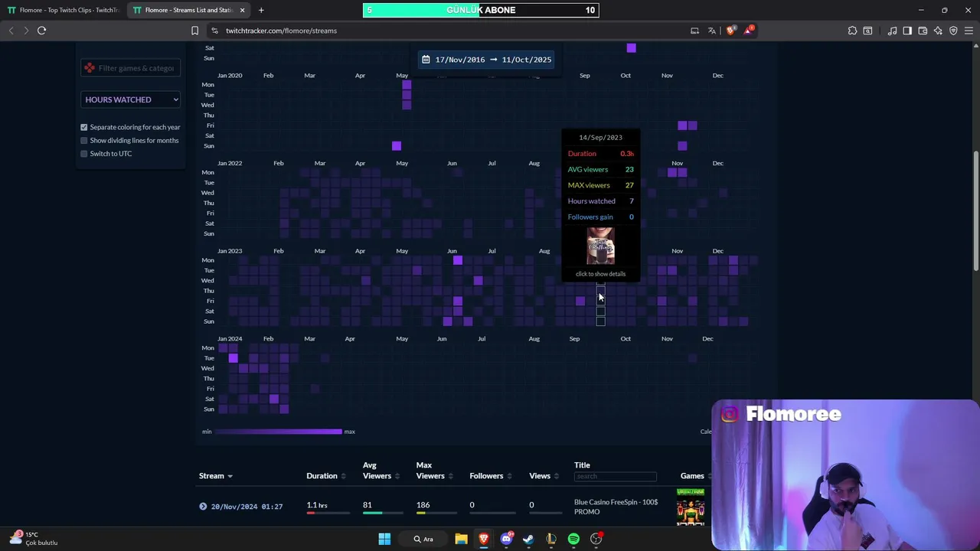Open the HOURS WATCHED metric dropdown
Screen dimensions: 980x551
point(131,99)
